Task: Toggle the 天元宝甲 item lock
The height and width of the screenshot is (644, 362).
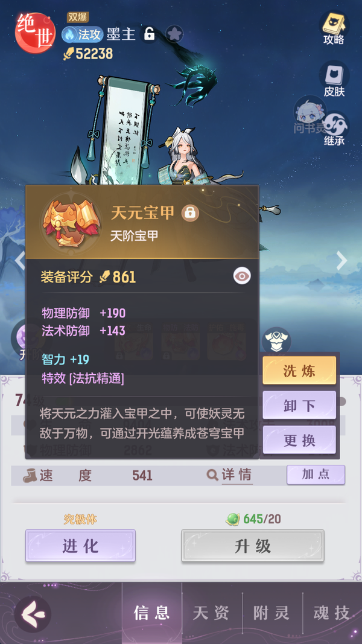Action: click(x=190, y=212)
